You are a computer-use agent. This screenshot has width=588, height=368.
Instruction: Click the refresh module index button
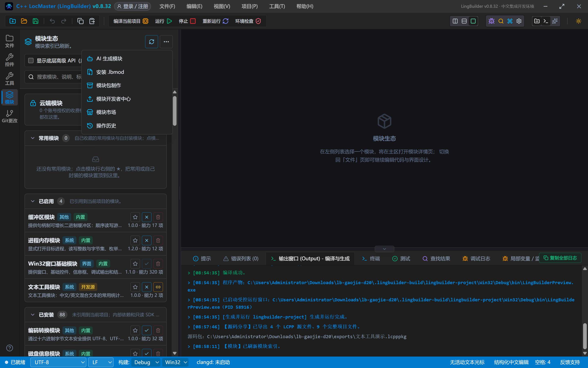click(152, 42)
